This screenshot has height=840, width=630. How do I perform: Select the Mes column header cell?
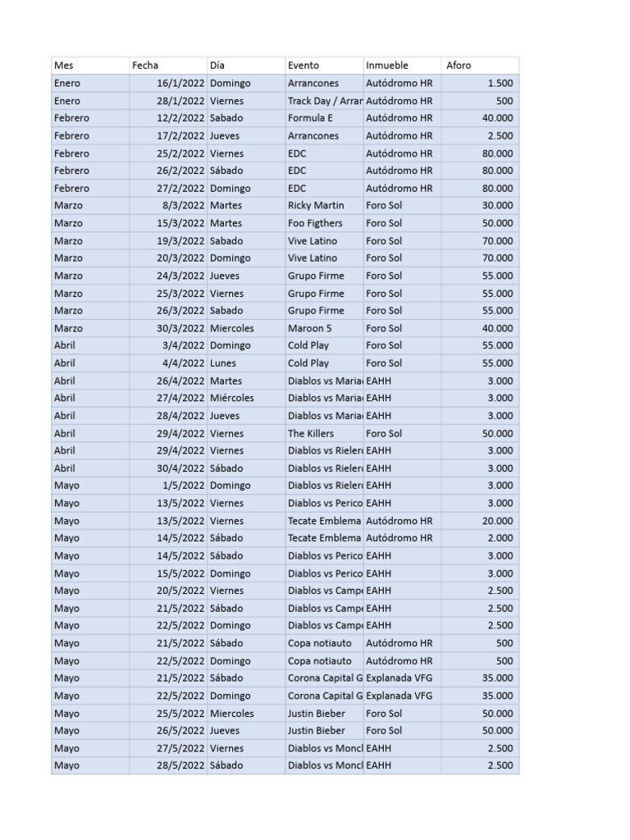pyautogui.click(x=90, y=66)
